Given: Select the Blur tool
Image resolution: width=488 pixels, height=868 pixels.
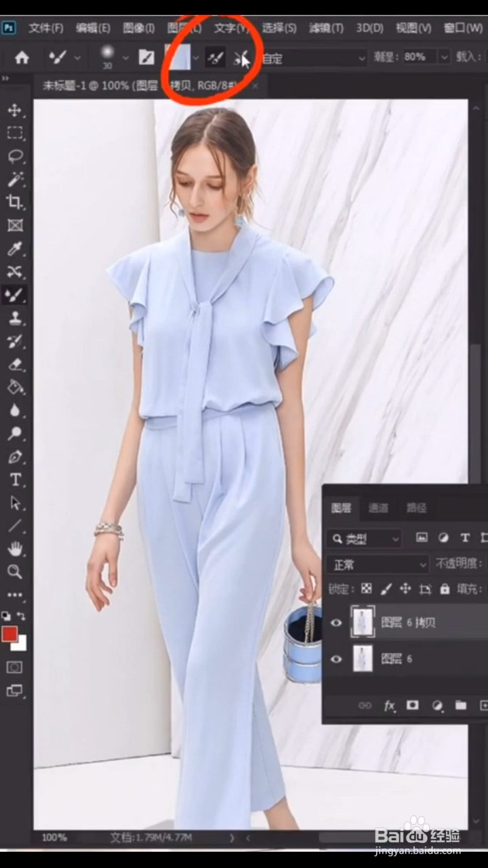Looking at the screenshot, I should 14,410.
